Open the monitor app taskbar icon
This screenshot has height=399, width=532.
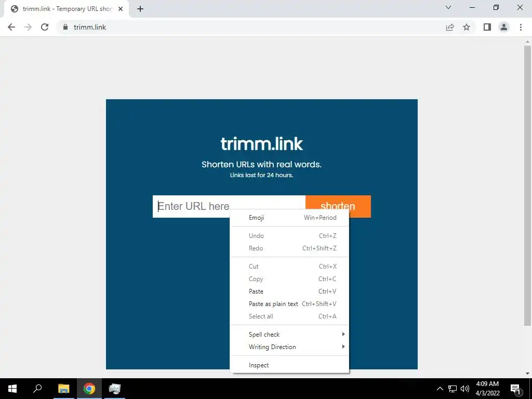pos(115,389)
